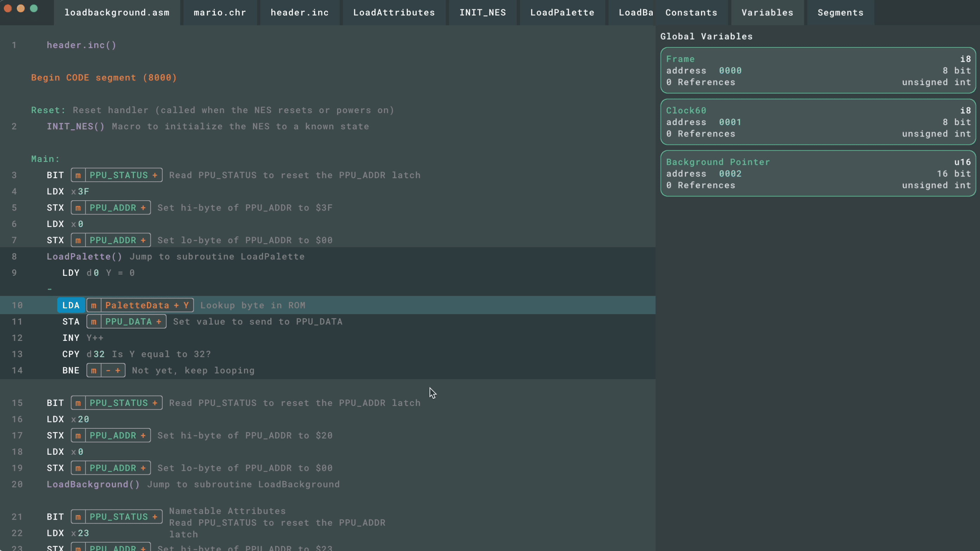The width and height of the screenshot is (980, 551).
Task: Click the LDA instruction icon on line 10
Action: pos(71,305)
